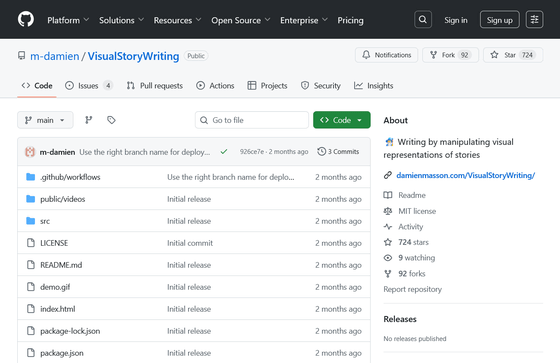The width and height of the screenshot is (560, 363).
Task: Open the 926ce7e commit hash
Action: pyautogui.click(x=252, y=152)
